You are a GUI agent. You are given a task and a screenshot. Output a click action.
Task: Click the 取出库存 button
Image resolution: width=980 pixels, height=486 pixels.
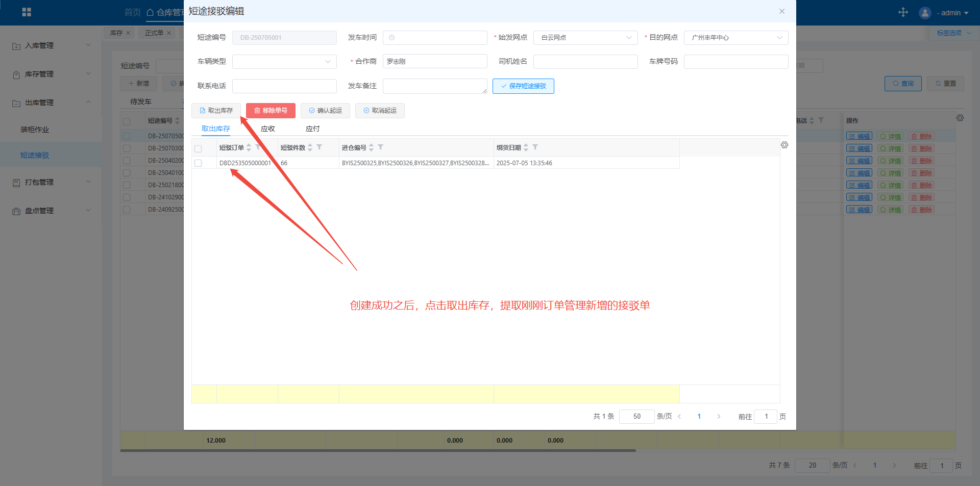point(216,111)
